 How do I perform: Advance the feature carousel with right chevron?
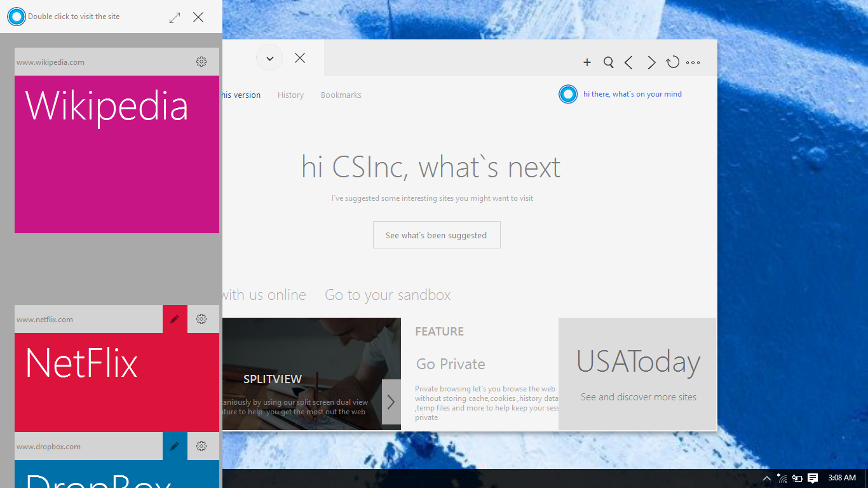tap(391, 402)
